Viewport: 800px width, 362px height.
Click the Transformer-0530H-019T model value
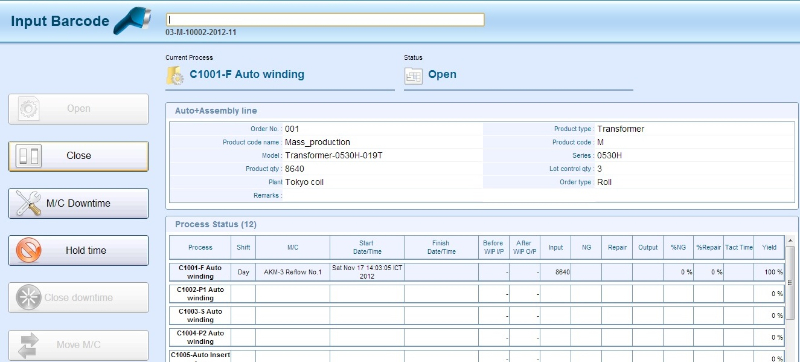tap(333, 156)
